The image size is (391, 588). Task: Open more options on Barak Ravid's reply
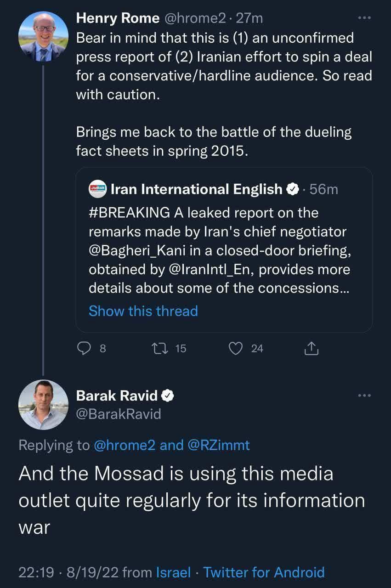point(364,395)
